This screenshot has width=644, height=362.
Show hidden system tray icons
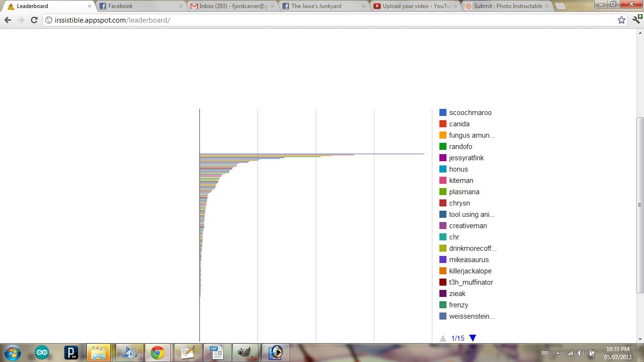pos(558,353)
